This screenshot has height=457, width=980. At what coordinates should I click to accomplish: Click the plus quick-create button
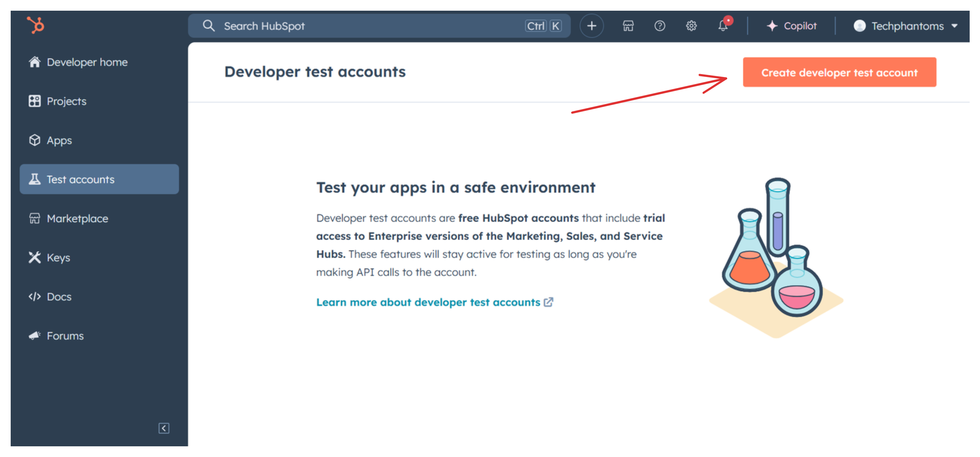pos(591,26)
